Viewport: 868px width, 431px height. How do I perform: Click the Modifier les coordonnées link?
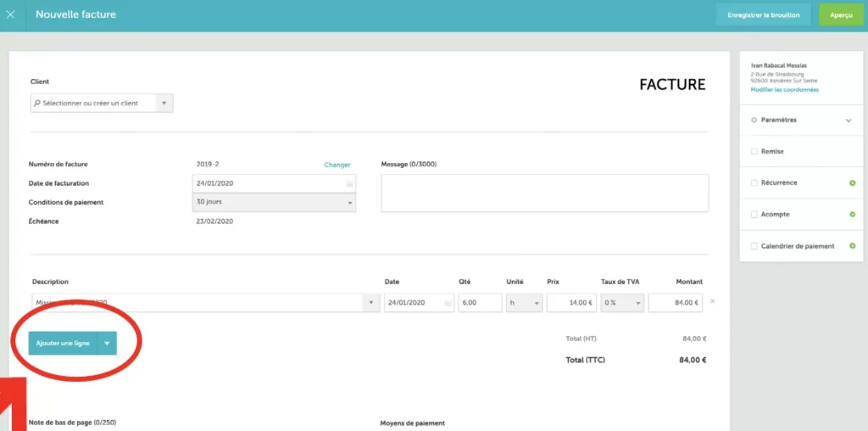785,89
